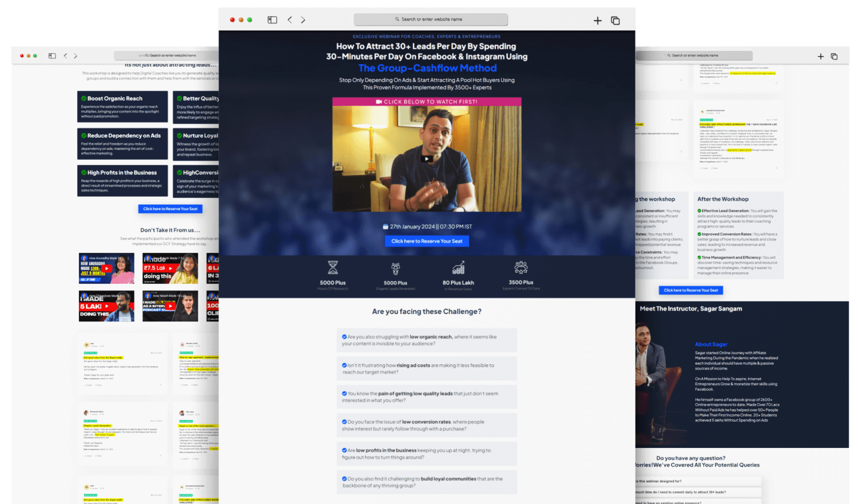Click the people group icon above 3500 Plus
The width and height of the screenshot is (858, 504).
[x=521, y=267]
